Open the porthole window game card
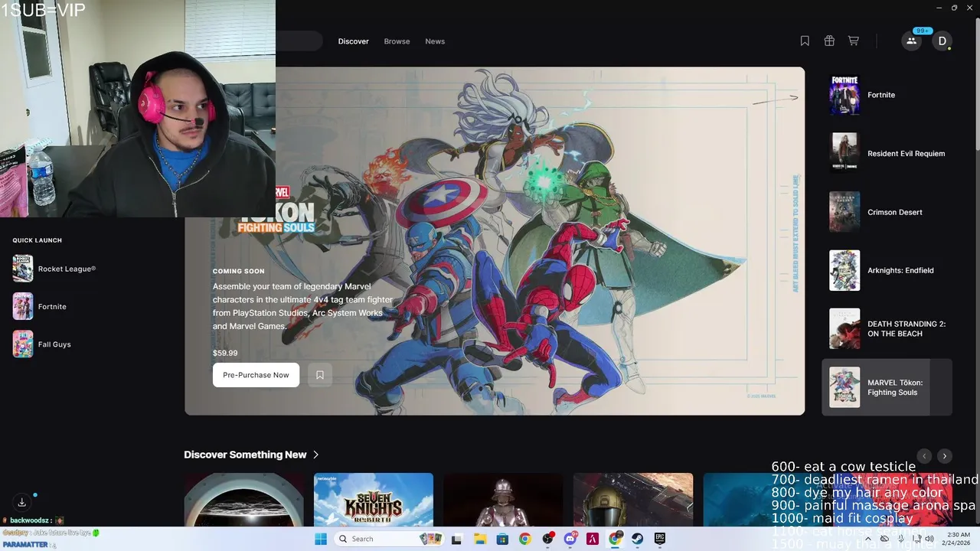 [x=243, y=500]
